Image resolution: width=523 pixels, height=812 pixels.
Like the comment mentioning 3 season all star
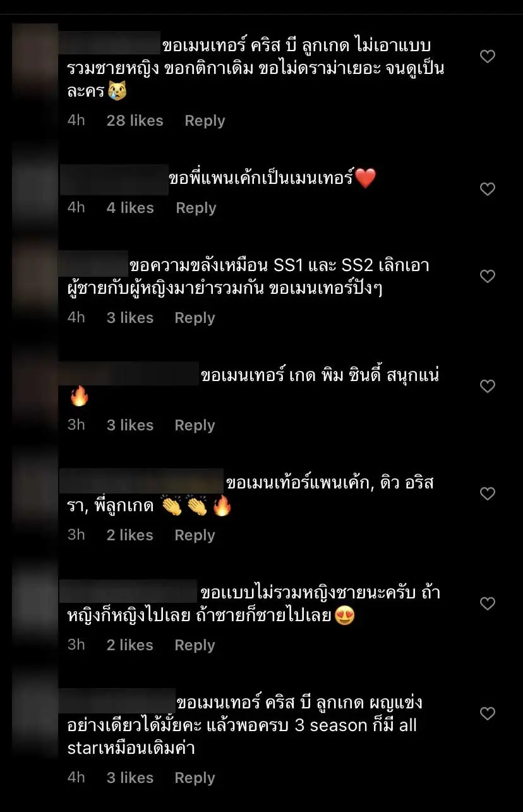click(488, 713)
